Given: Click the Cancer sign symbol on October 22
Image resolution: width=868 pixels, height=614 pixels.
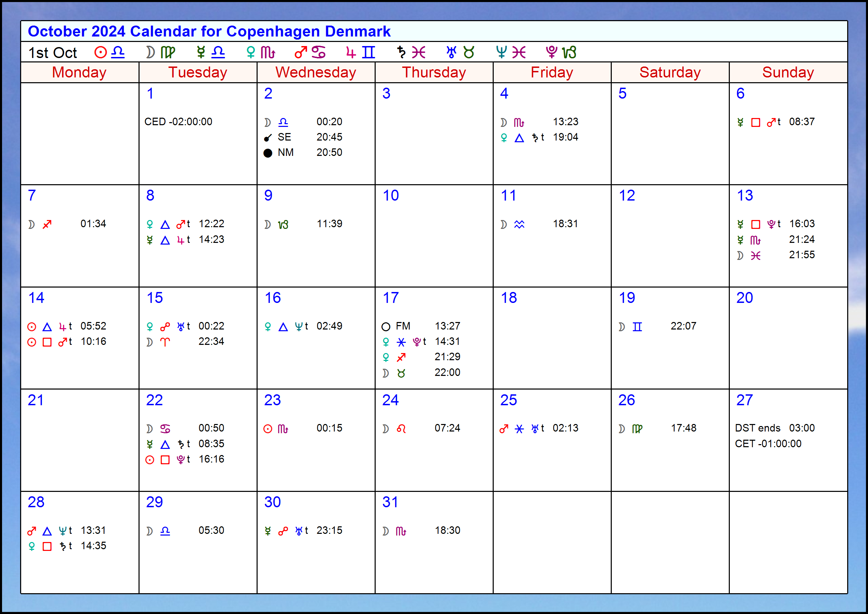Looking at the screenshot, I should coord(165,429).
